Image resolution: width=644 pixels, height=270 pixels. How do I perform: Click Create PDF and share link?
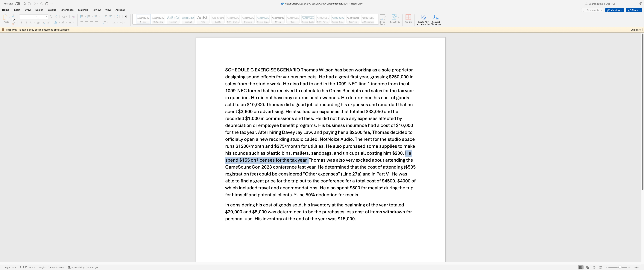[x=423, y=20]
